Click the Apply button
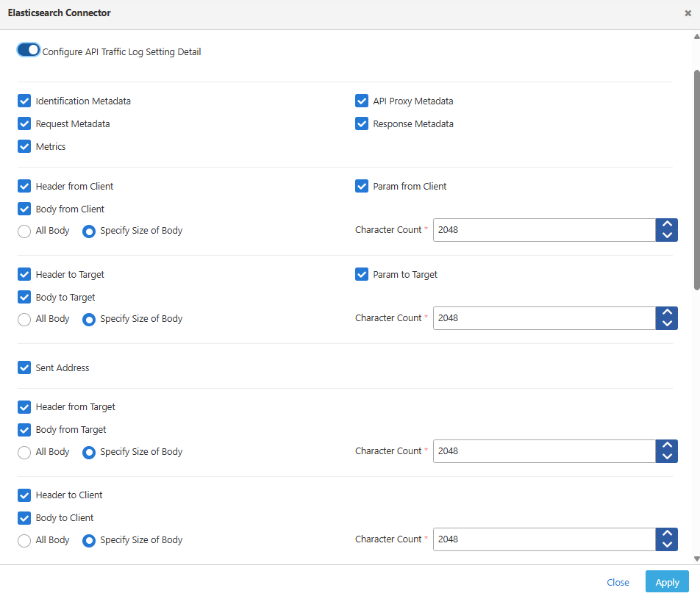 click(666, 581)
